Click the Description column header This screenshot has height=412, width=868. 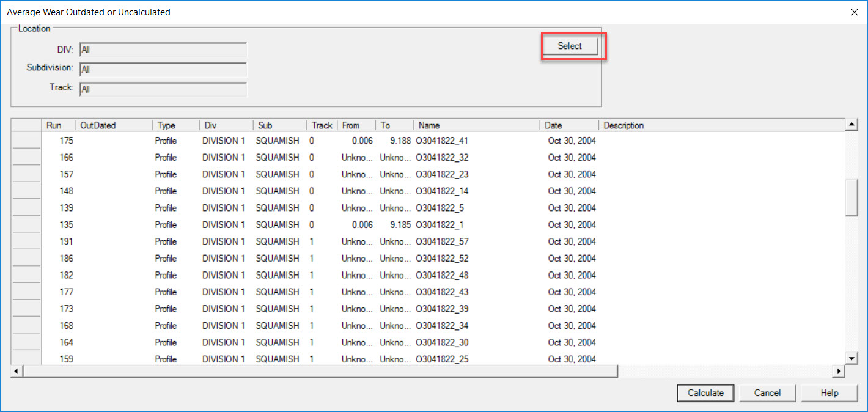tap(623, 125)
